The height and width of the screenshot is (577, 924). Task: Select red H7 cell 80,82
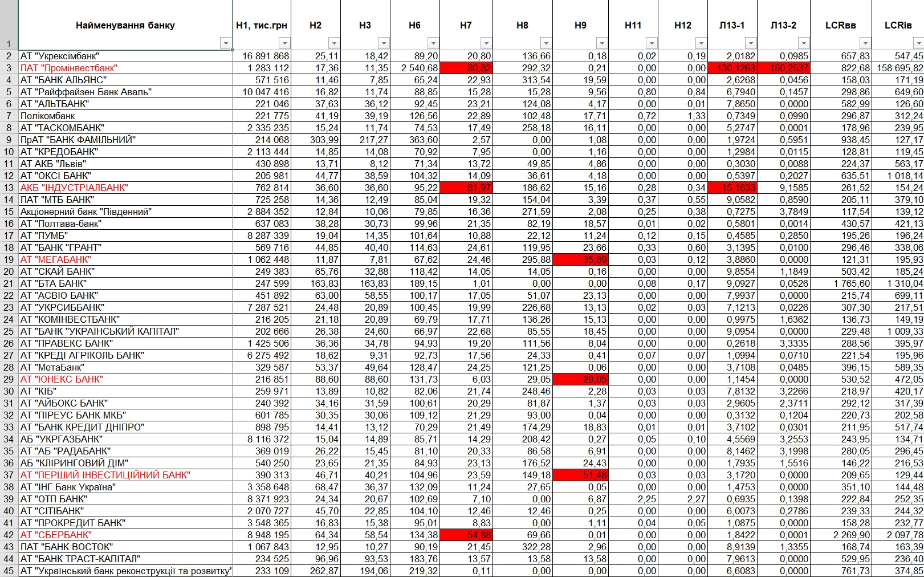[x=466, y=68]
